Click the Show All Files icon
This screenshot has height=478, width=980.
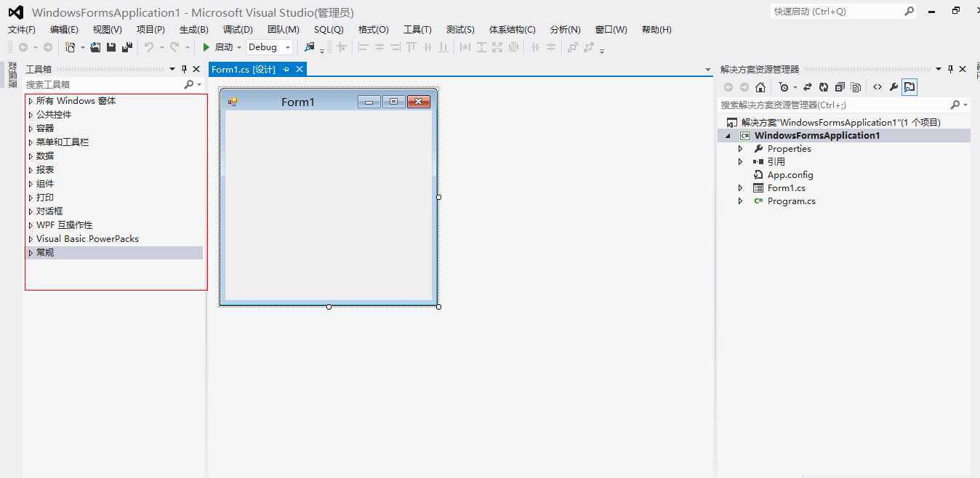click(856, 87)
